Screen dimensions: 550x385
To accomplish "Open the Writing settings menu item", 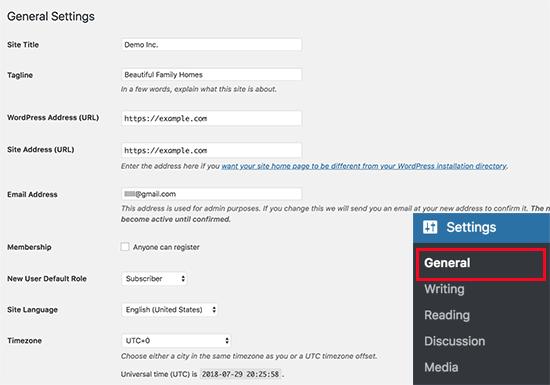I will pyautogui.click(x=444, y=289).
